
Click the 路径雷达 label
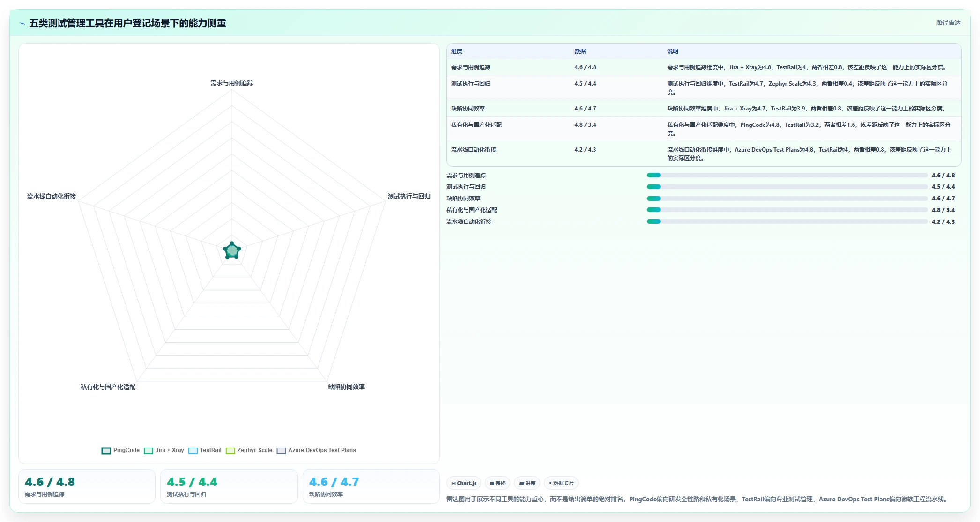948,22
